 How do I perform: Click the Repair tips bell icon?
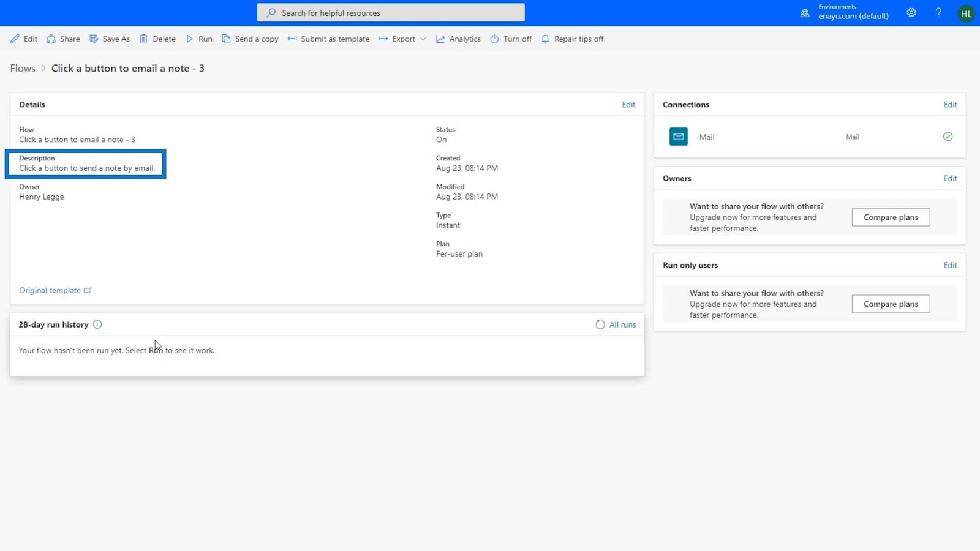tap(545, 39)
